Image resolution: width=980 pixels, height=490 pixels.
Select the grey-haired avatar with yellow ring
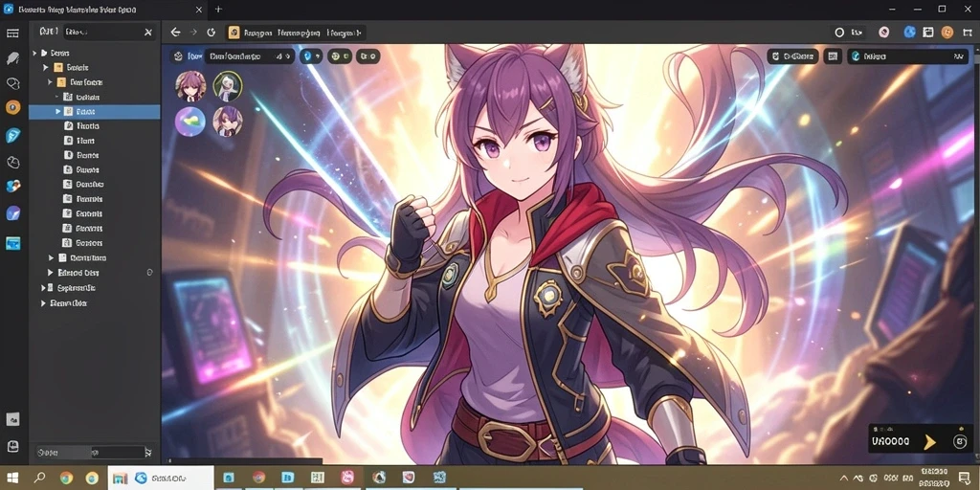228,86
